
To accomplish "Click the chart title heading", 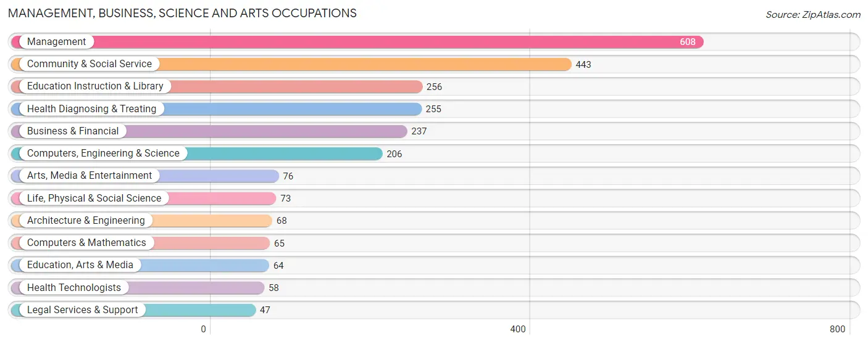I will (182, 13).
